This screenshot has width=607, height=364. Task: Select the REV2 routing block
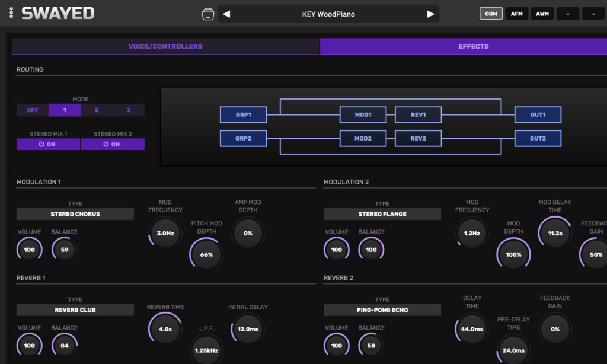click(x=418, y=139)
